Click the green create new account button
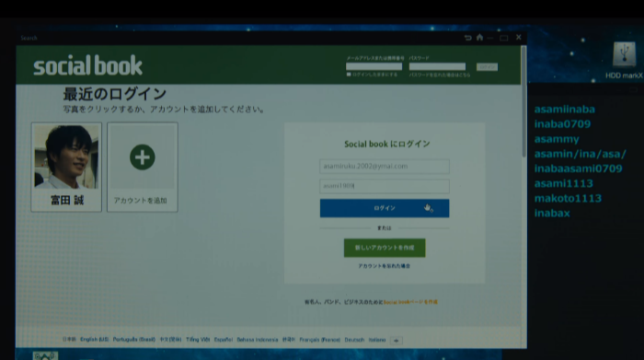 tap(385, 248)
